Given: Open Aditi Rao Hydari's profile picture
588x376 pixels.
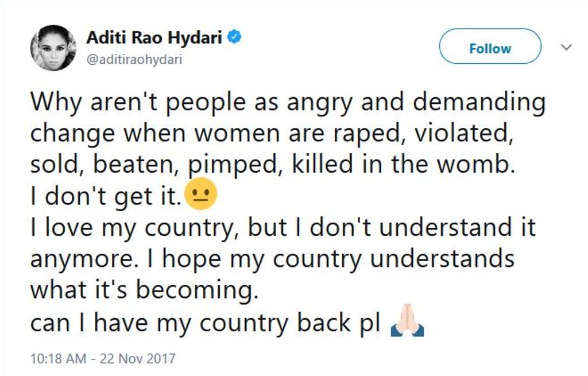Looking at the screenshot, I should pos(53,48).
